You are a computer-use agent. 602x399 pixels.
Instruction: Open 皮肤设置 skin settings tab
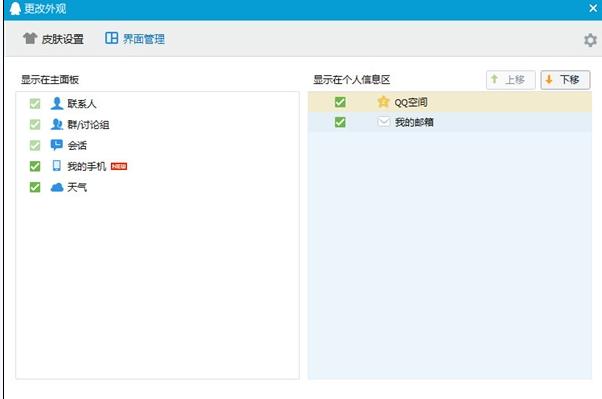click(x=53, y=39)
